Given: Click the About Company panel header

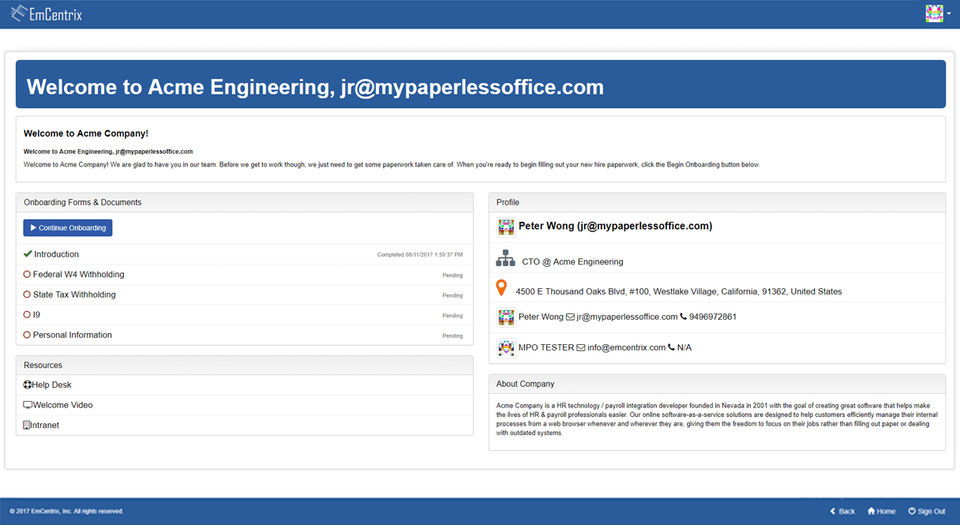Looking at the screenshot, I should [x=717, y=384].
